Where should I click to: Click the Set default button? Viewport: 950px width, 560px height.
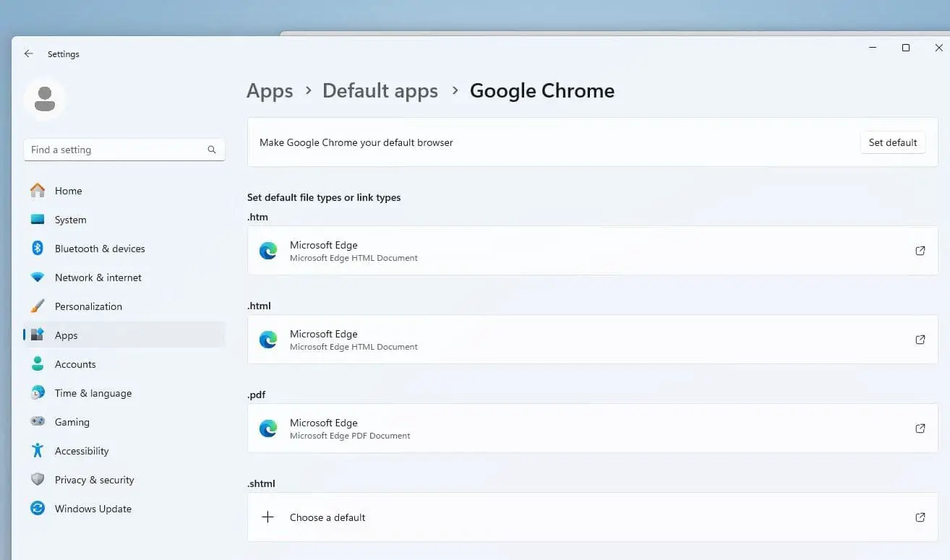(x=893, y=142)
